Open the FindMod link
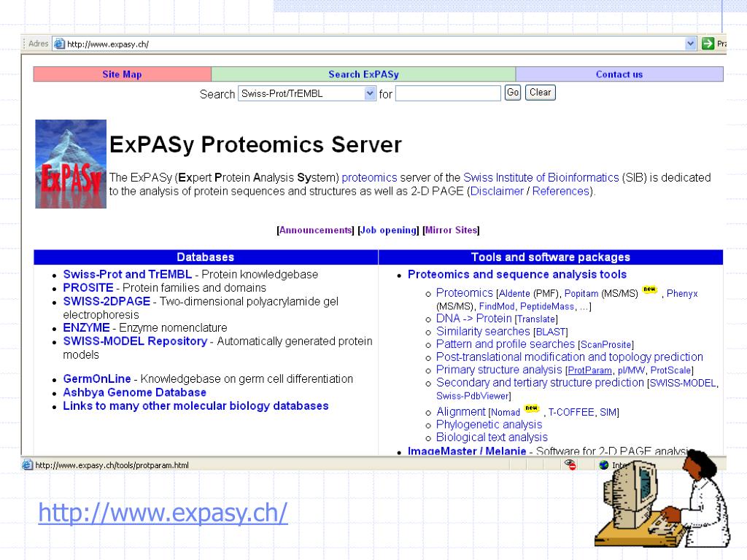The height and width of the screenshot is (560, 747). tap(496, 307)
